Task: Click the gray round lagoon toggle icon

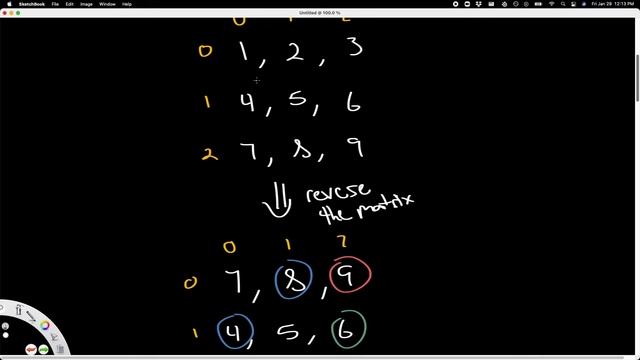Action: point(5,326)
